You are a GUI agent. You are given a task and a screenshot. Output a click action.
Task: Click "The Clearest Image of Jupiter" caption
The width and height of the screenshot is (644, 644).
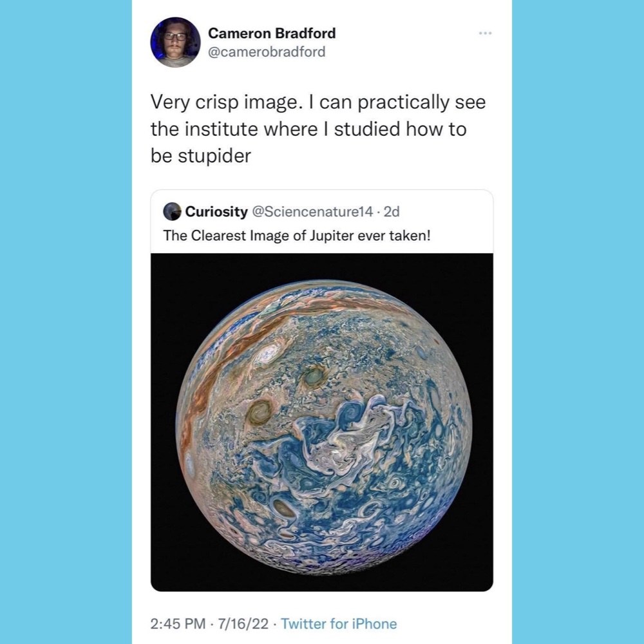(x=296, y=235)
